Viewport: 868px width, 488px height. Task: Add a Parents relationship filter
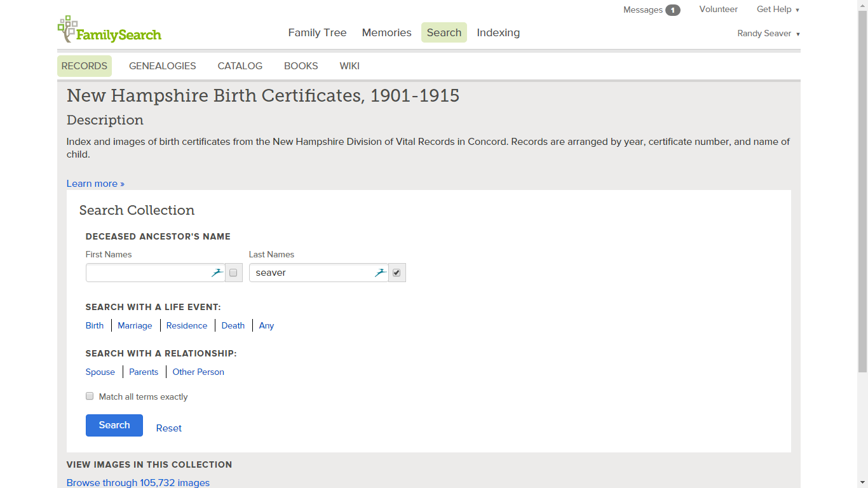click(x=144, y=372)
